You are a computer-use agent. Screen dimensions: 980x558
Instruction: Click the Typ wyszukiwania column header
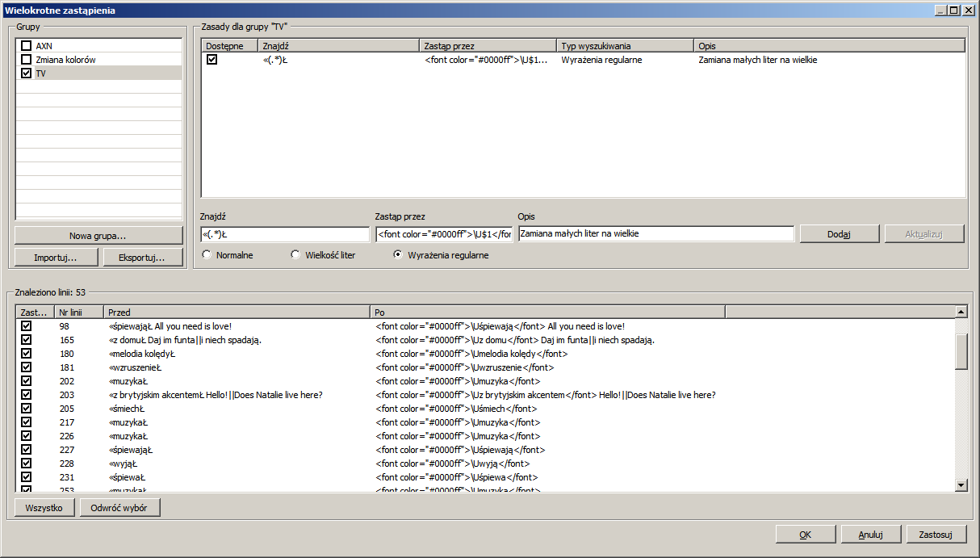(625, 46)
